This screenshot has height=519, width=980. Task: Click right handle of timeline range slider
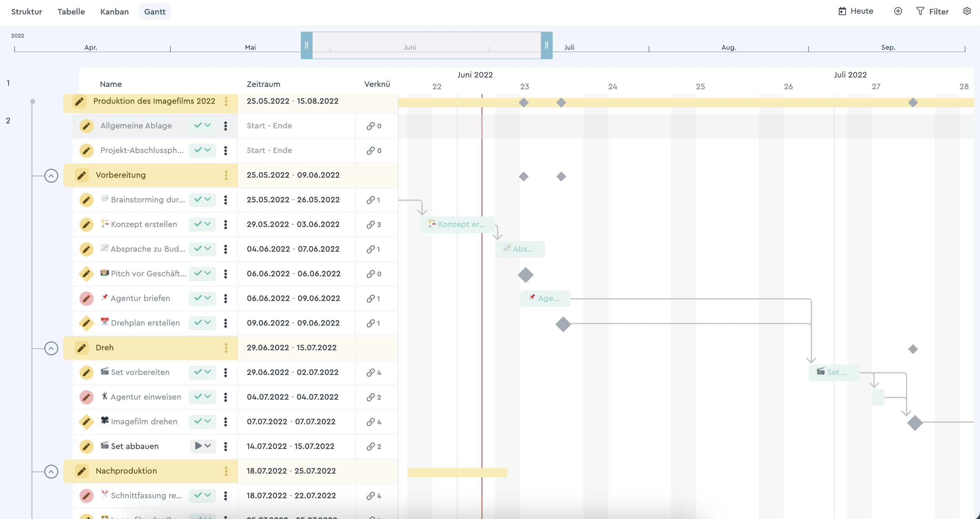tap(547, 45)
